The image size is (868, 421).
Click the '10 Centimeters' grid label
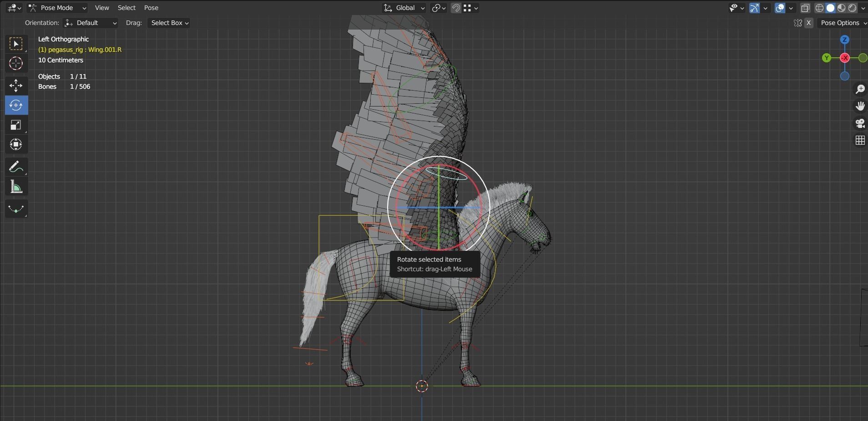[x=61, y=60]
